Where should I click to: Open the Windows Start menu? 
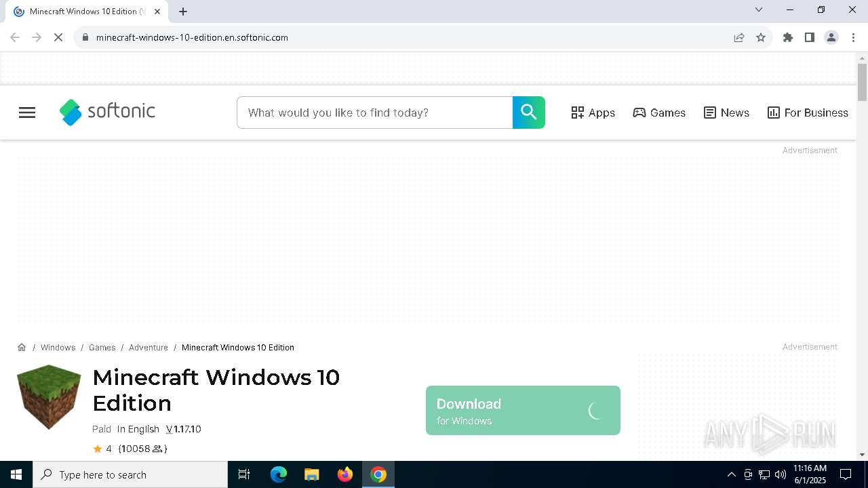[x=16, y=474]
